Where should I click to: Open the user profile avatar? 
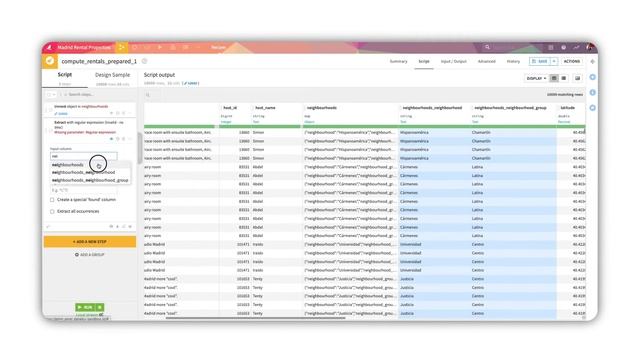[x=589, y=47]
